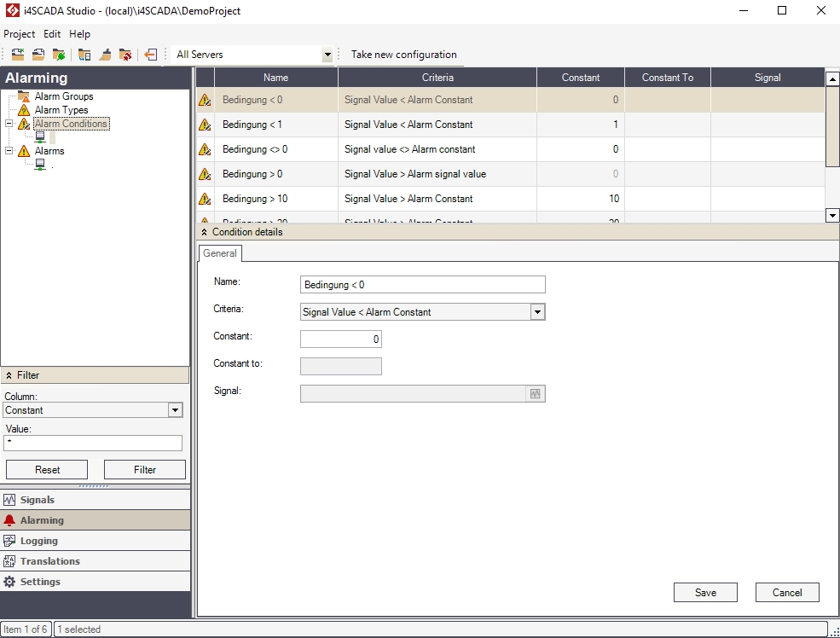Collapse the Alarm Conditions tree node
This screenshot has height=638, width=840.
tap(9, 124)
